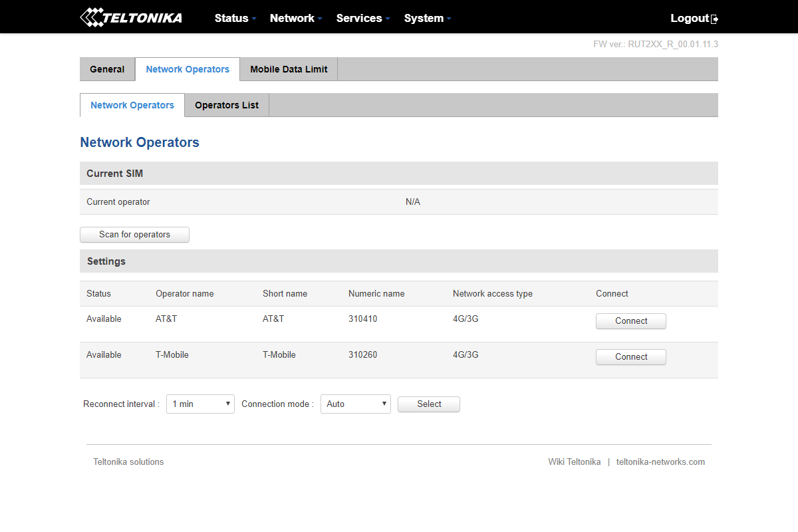Click the Logout icon

pyautogui.click(x=715, y=19)
